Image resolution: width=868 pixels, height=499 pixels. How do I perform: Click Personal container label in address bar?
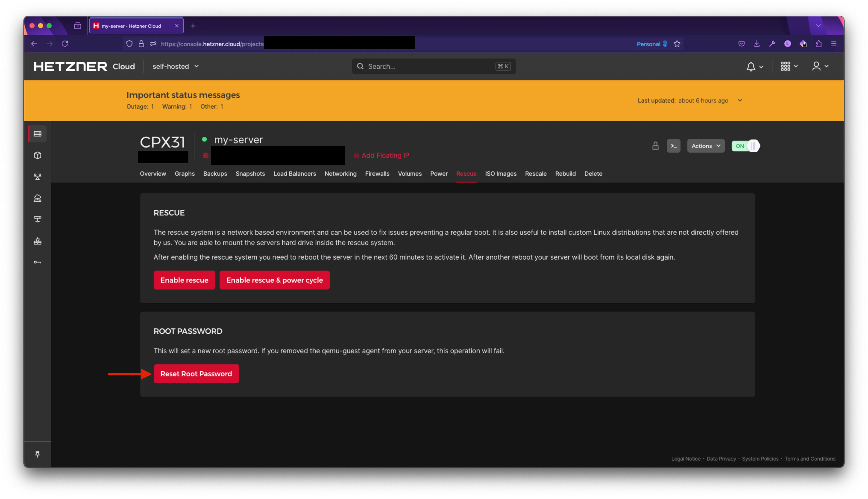click(652, 44)
